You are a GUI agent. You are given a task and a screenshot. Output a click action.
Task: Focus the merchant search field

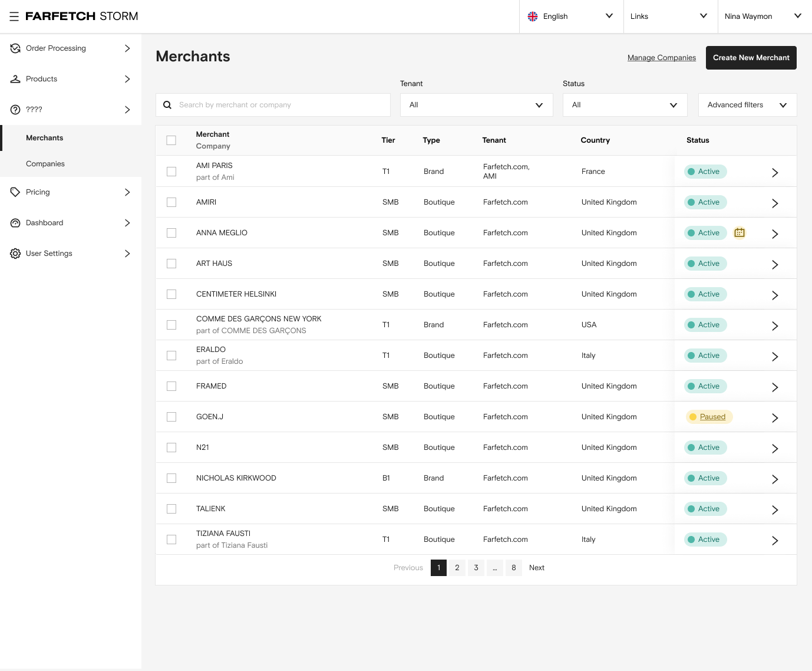pyautogui.click(x=273, y=105)
